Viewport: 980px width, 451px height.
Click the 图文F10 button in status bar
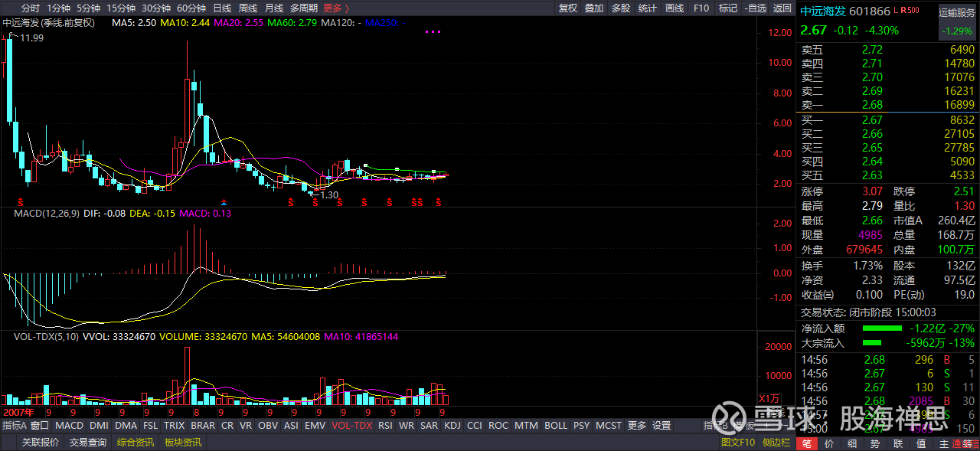(x=738, y=443)
